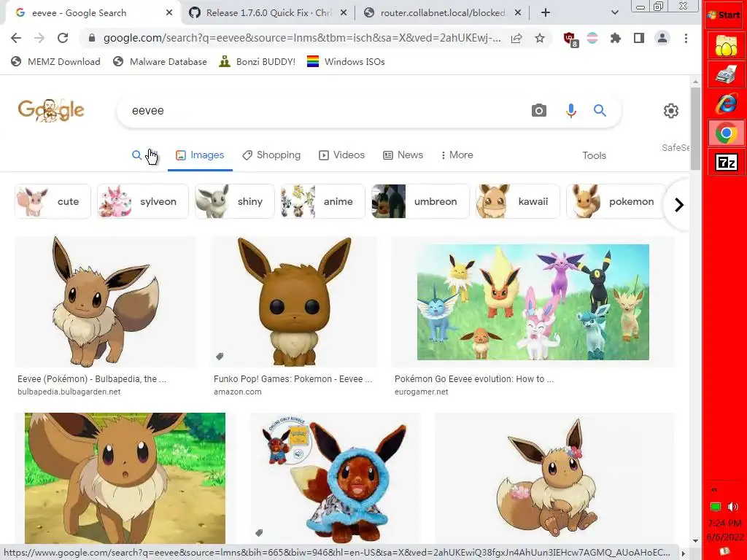747x560 pixels.
Task: Open the Eevee with flowers image
Action: click(x=555, y=478)
